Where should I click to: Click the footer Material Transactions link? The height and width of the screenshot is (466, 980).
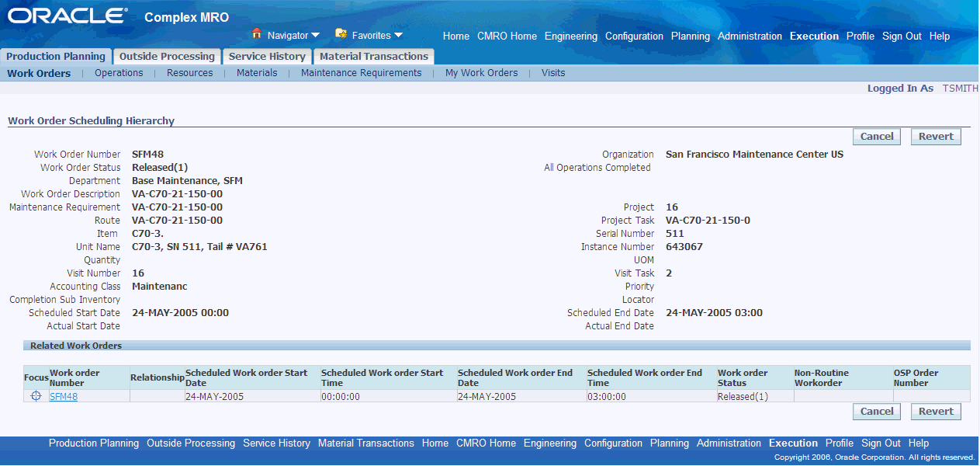tap(366, 443)
